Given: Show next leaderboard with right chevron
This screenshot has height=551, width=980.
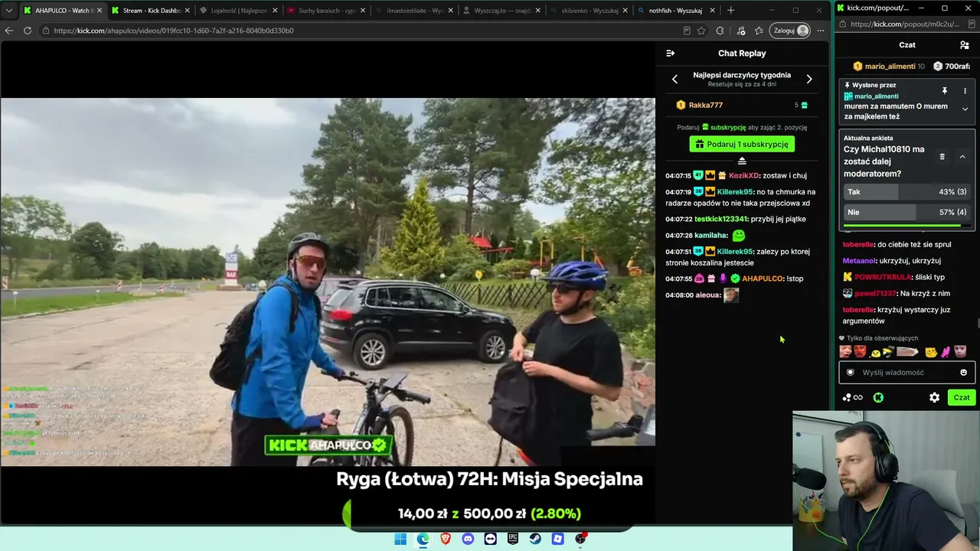Looking at the screenshot, I should point(809,79).
